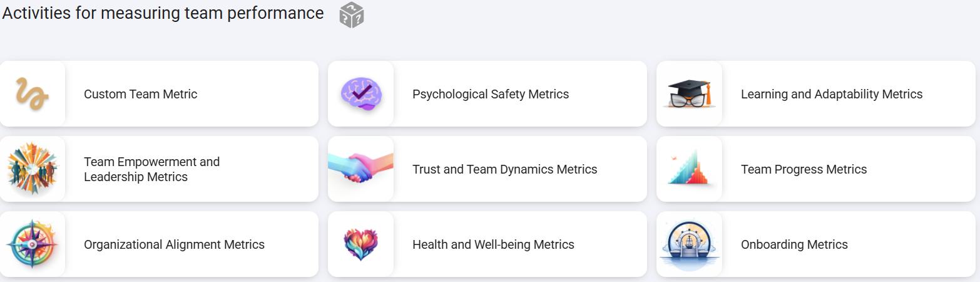The image size is (980, 282).
Task: Click the graduation cap and glasses icon
Action: pyautogui.click(x=689, y=94)
